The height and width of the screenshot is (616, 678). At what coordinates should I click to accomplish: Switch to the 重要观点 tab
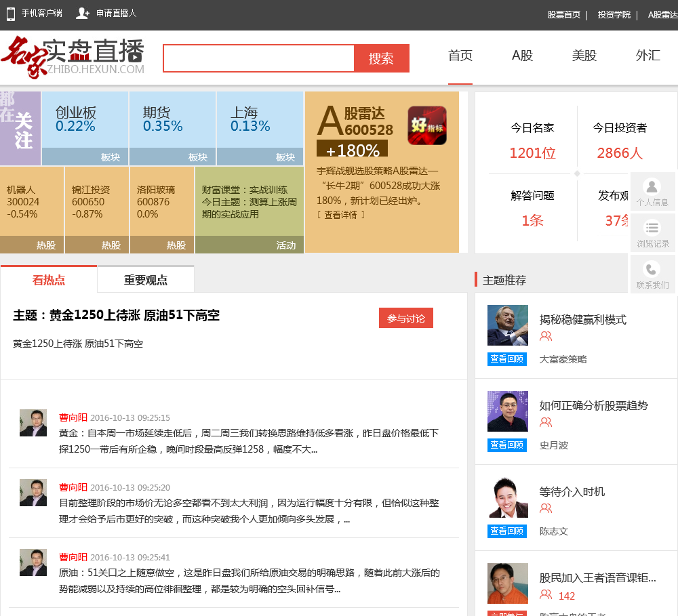(146, 280)
